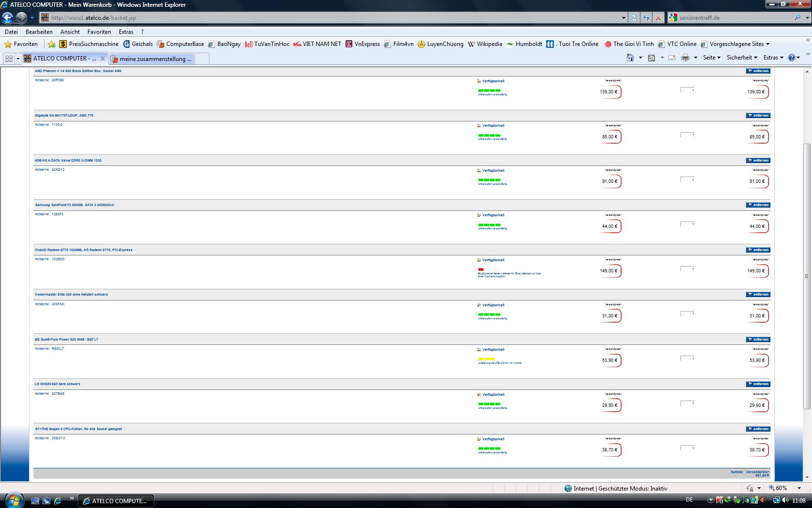Open the ComputerBase bookmark
Image resolution: width=812 pixels, height=508 pixels.
pyautogui.click(x=180, y=44)
